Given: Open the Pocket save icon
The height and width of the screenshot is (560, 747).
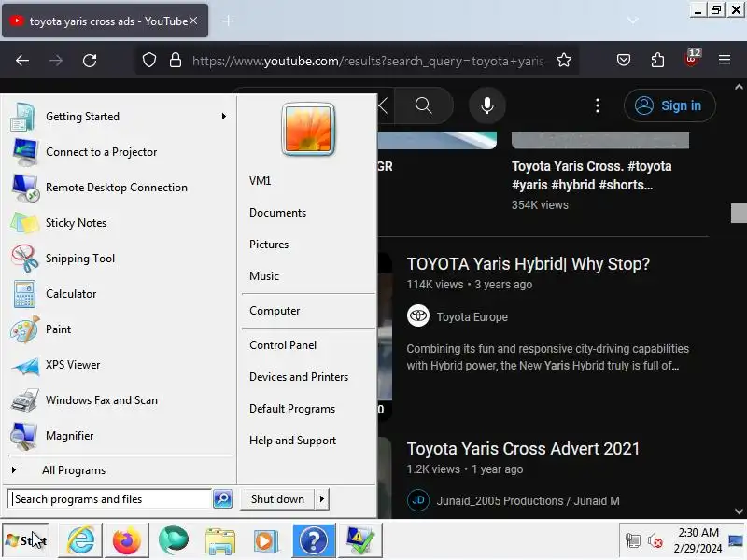Looking at the screenshot, I should [624, 60].
